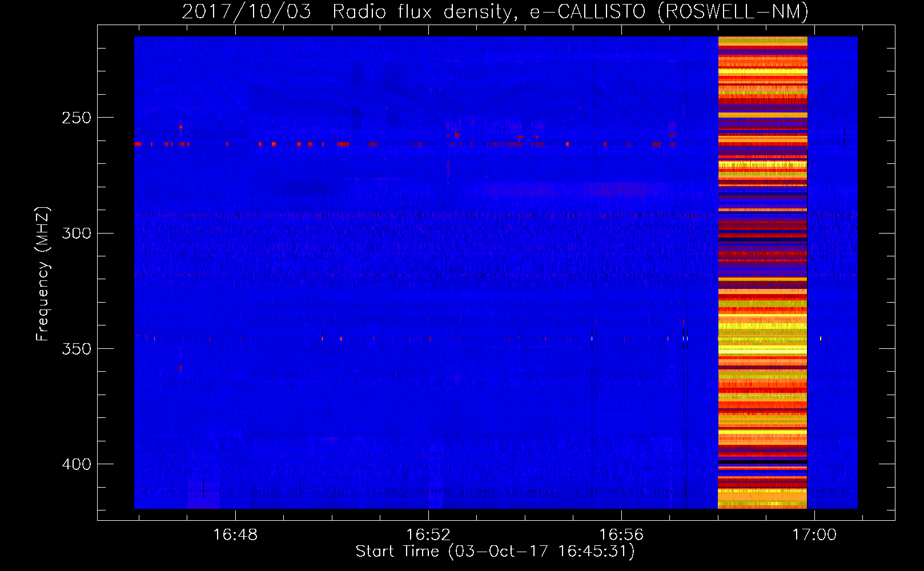Viewport: 924px width, 571px height.
Task: Click the '16:48' time axis label
Action: [235, 534]
